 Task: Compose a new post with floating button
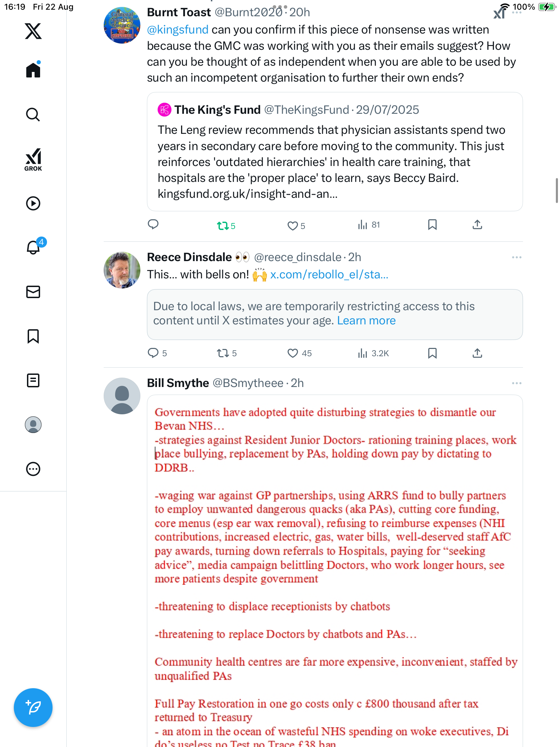(x=33, y=708)
